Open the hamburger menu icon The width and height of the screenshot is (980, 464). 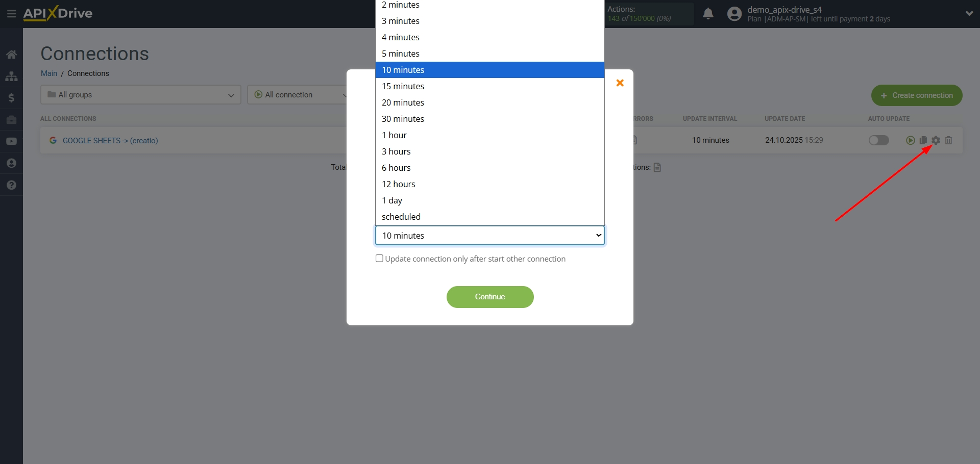click(11, 14)
